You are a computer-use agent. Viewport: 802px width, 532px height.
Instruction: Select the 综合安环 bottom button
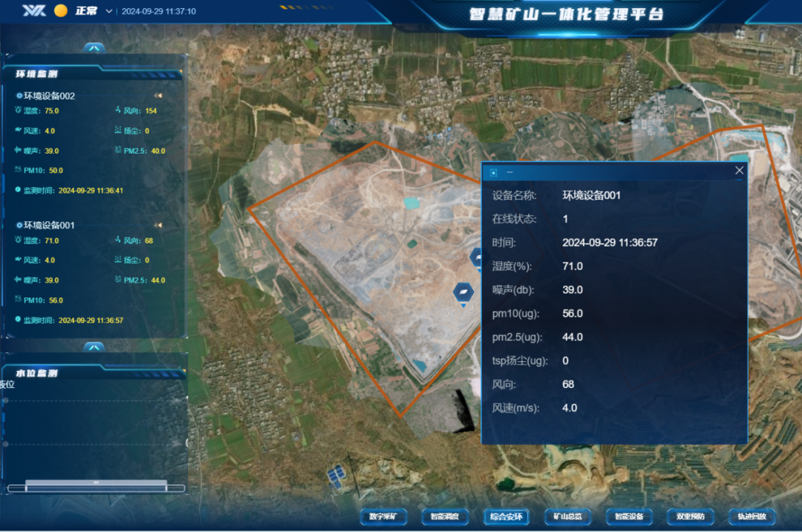pos(506,516)
